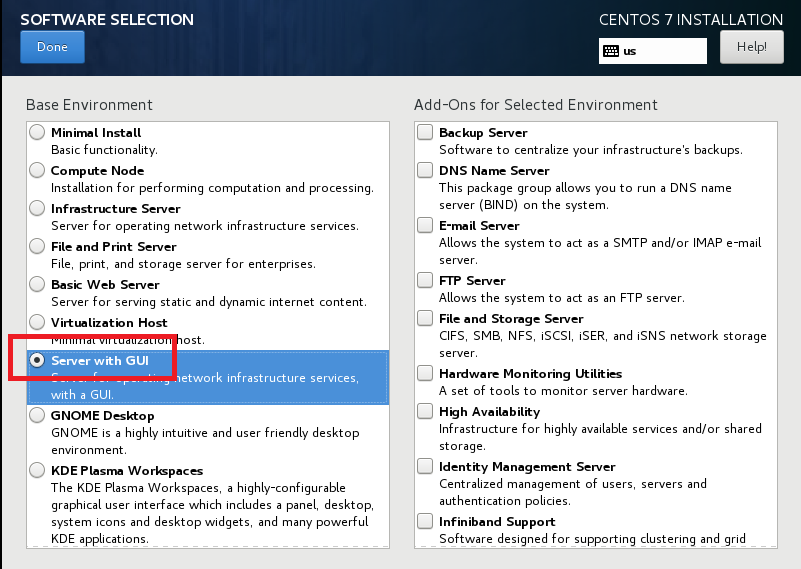The image size is (801, 569).
Task: Tick the E-mail Server checkbox
Action: (x=425, y=225)
